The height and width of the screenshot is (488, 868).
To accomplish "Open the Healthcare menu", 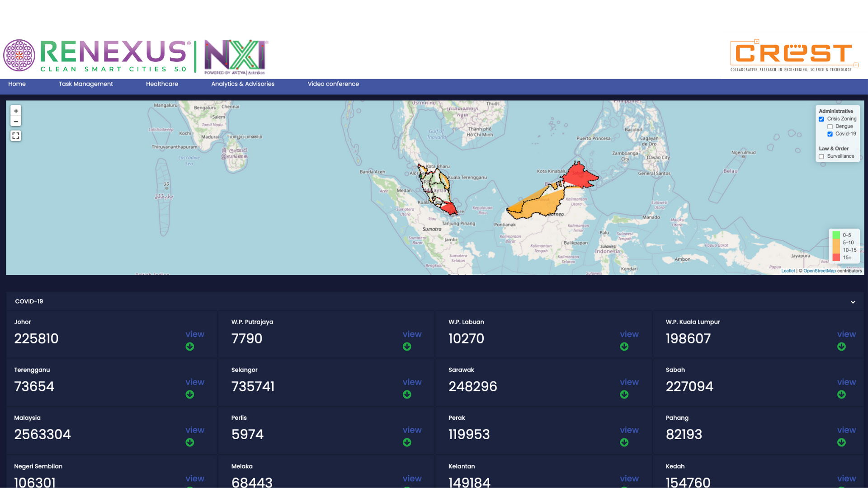I will click(162, 84).
